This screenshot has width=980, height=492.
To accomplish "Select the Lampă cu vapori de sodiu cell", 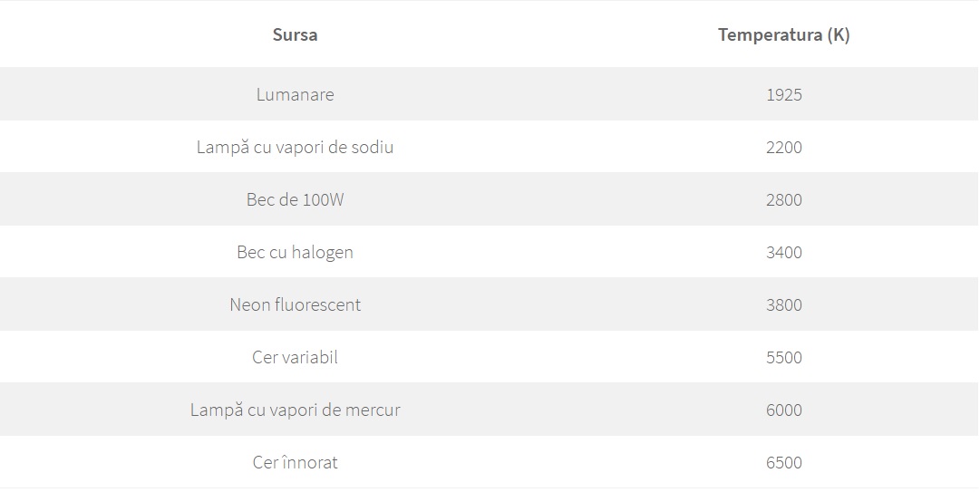I will coord(295,147).
